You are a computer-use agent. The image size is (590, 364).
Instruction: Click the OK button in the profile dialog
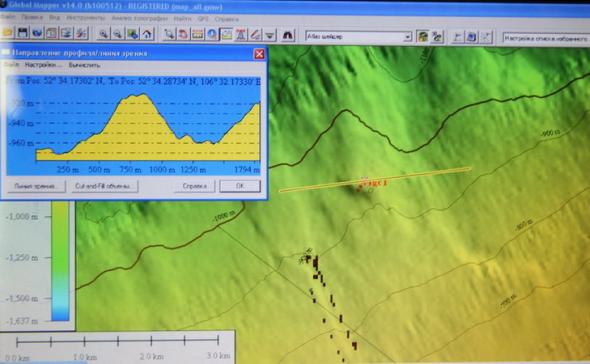[x=240, y=186]
